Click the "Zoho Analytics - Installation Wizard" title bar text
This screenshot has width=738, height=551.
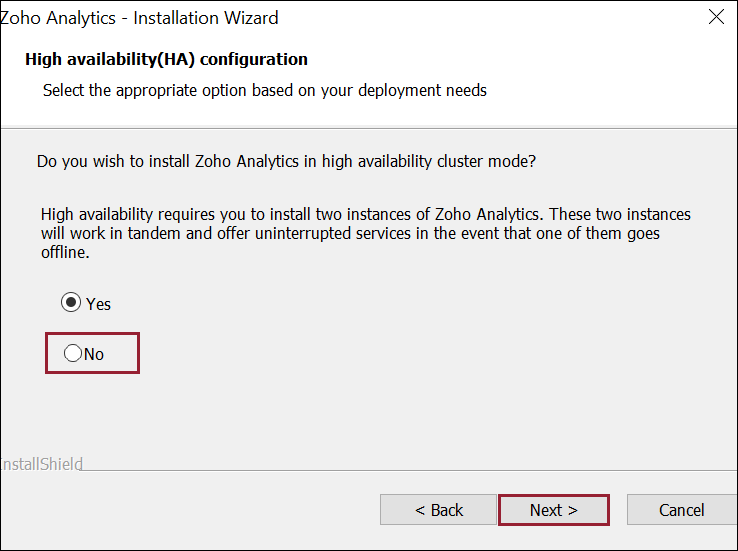[x=140, y=18]
